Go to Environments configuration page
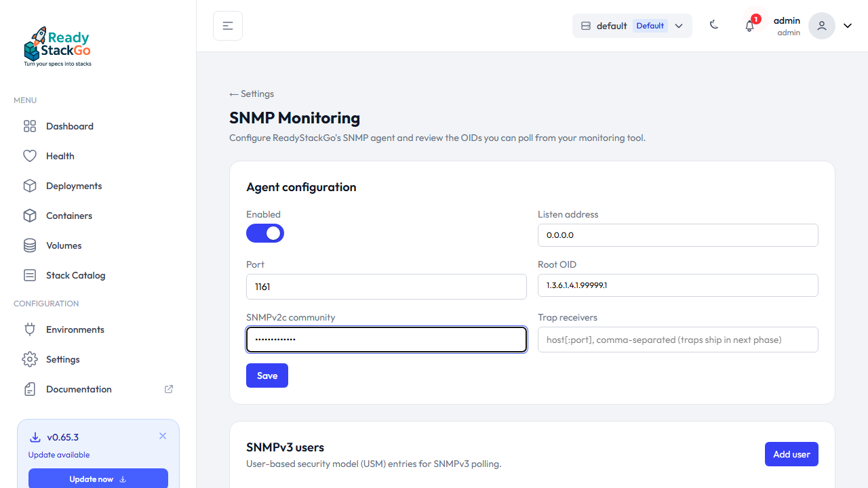The width and height of the screenshot is (868, 488). [98, 329]
